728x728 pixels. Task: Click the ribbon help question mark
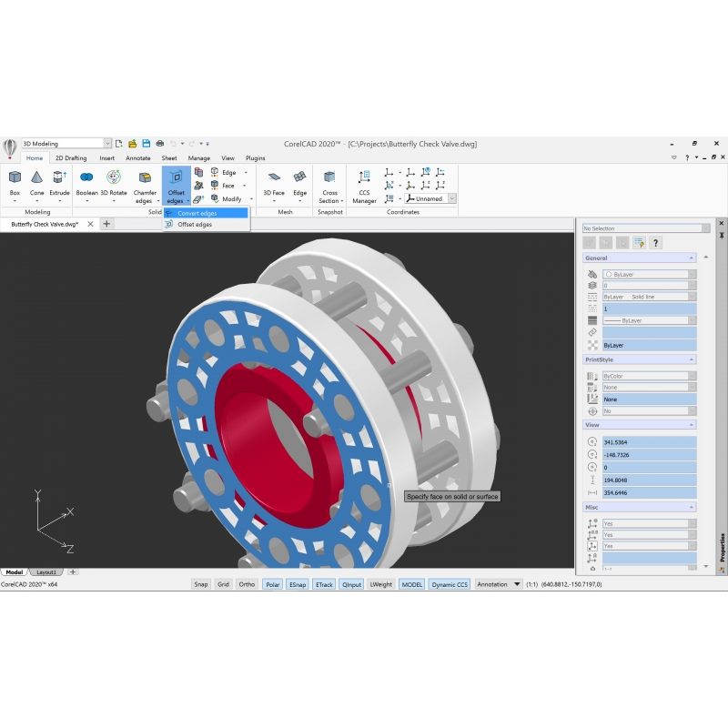tap(687, 157)
